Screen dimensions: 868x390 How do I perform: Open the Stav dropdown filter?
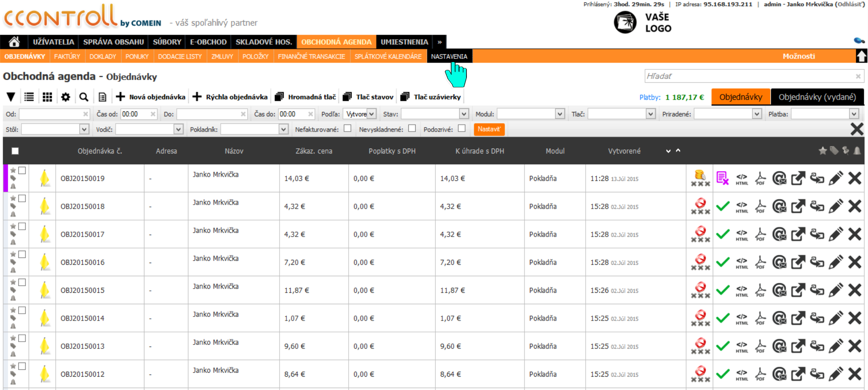(x=434, y=114)
